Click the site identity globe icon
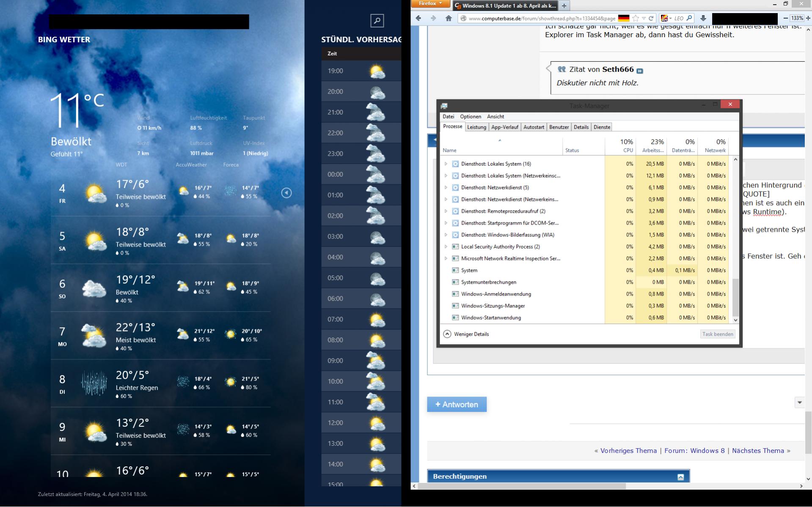 pos(463,18)
